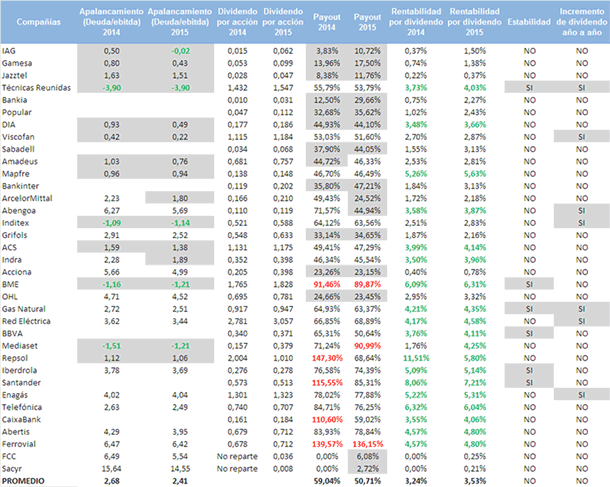Select Sacyr's 15,64 leverage 2014 value
Image resolution: width=610 pixels, height=487 pixels.
coord(111,469)
